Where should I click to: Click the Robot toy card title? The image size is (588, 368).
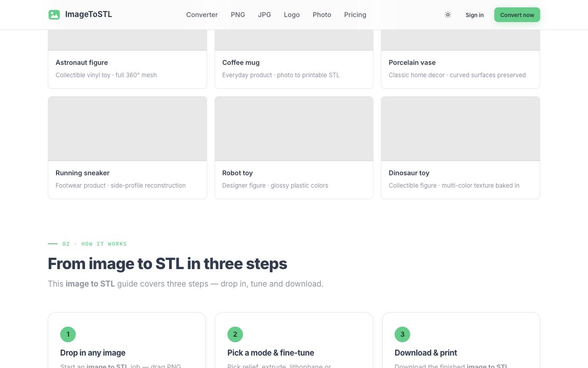click(x=237, y=173)
